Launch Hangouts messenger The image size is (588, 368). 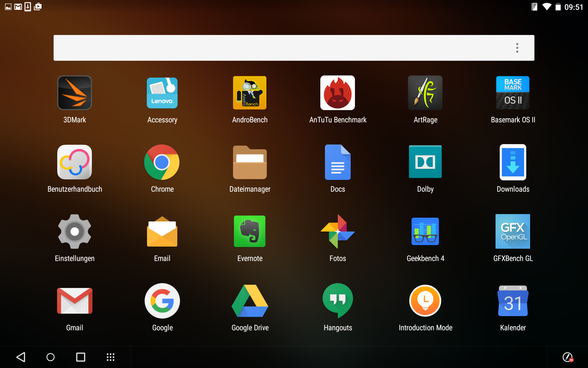click(x=338, y=301)
